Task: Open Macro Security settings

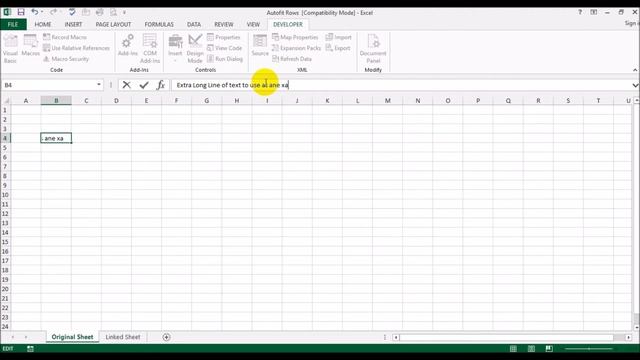Action: 66,59
